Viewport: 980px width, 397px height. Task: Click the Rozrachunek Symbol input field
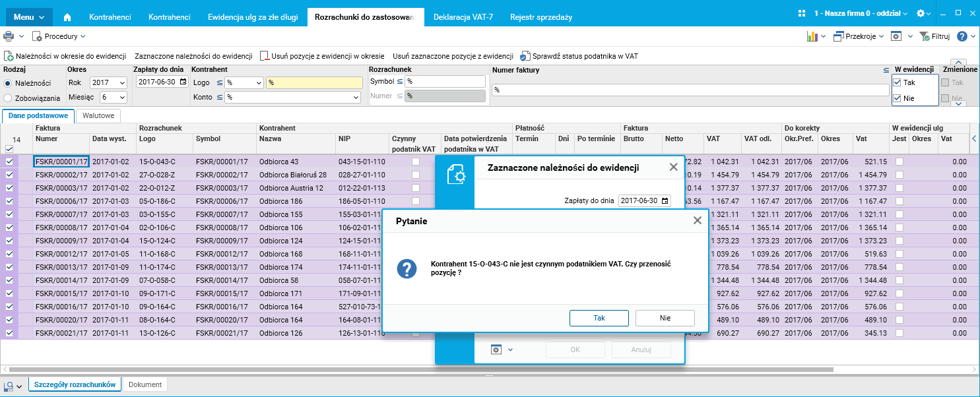click(445, 81)
